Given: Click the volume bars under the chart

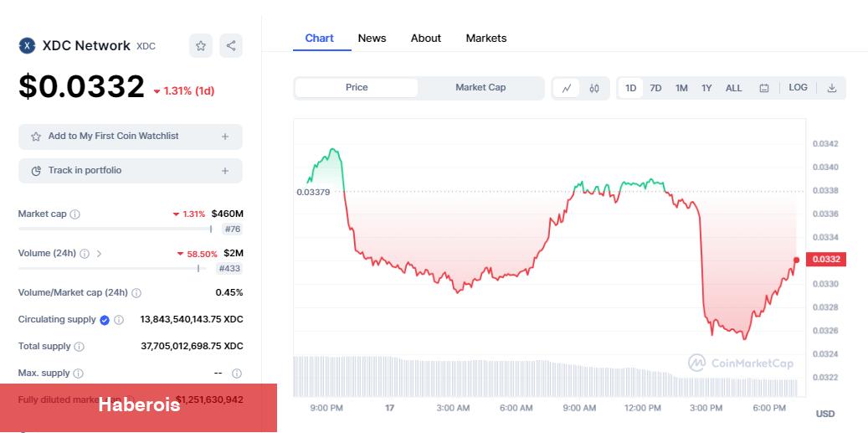Looking at the screenshot, I should point(545,377).
